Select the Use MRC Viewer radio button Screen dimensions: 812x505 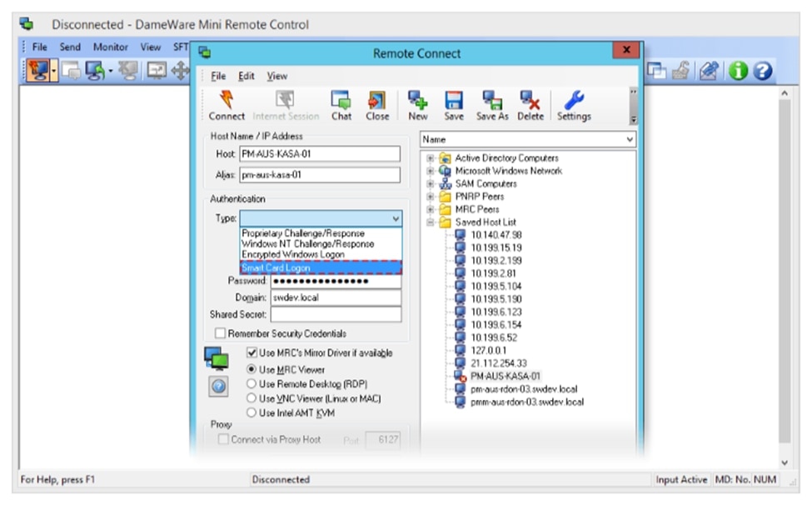point(252,369)
